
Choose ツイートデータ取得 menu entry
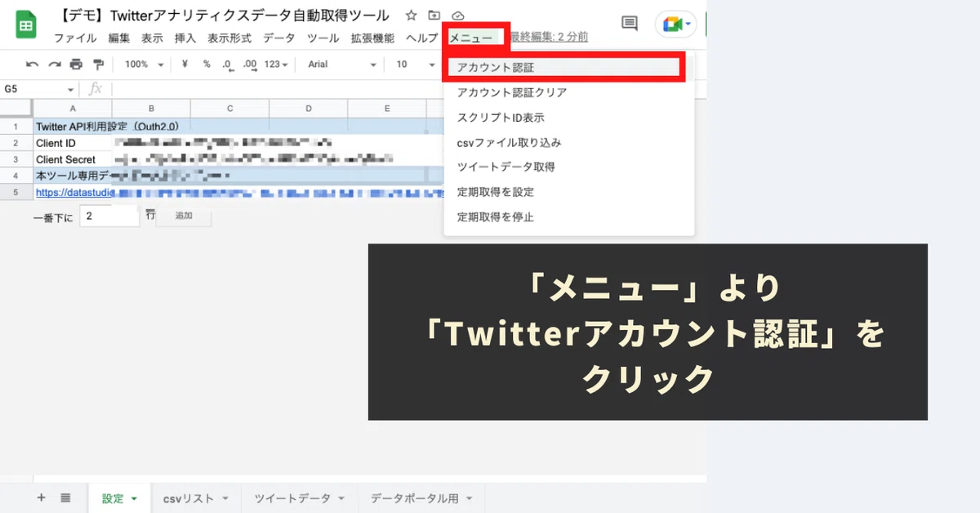click(569, 167)
